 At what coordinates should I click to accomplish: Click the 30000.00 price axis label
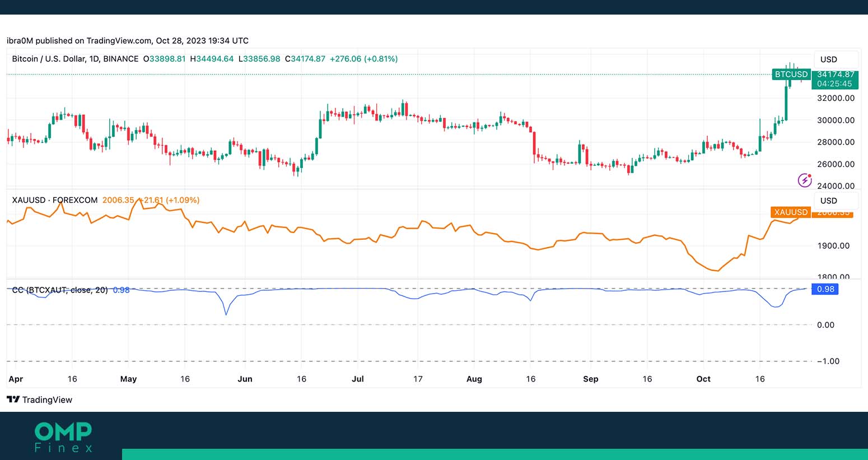(836, 120)
